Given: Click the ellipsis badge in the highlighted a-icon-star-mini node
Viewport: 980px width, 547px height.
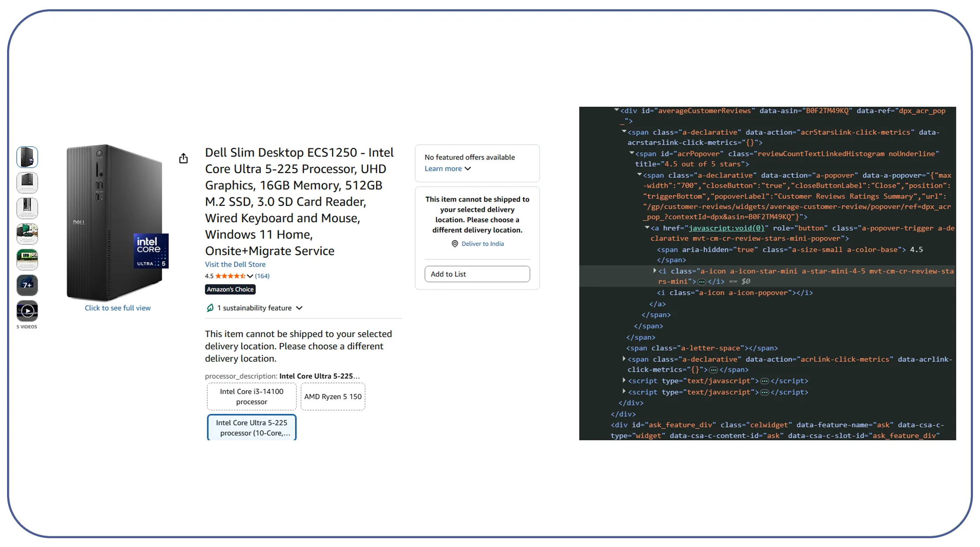Looking at the screenshot, I should coord(702,282).
